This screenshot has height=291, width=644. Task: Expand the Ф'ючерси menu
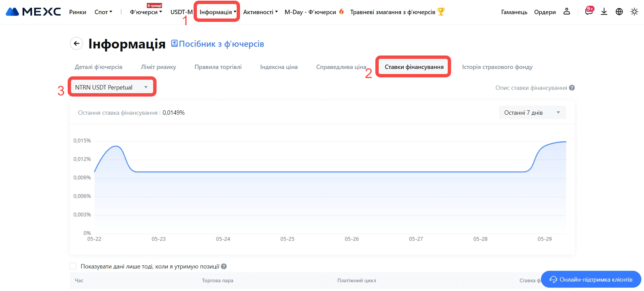[x=146, y=12]
